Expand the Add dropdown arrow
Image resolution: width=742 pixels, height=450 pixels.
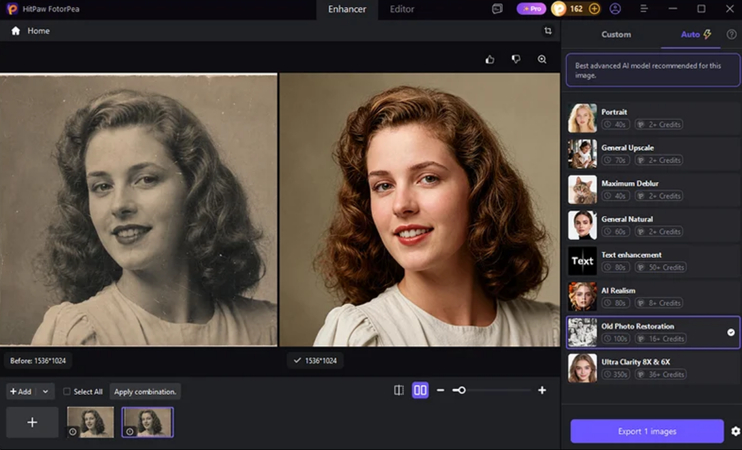click(45, 391)
